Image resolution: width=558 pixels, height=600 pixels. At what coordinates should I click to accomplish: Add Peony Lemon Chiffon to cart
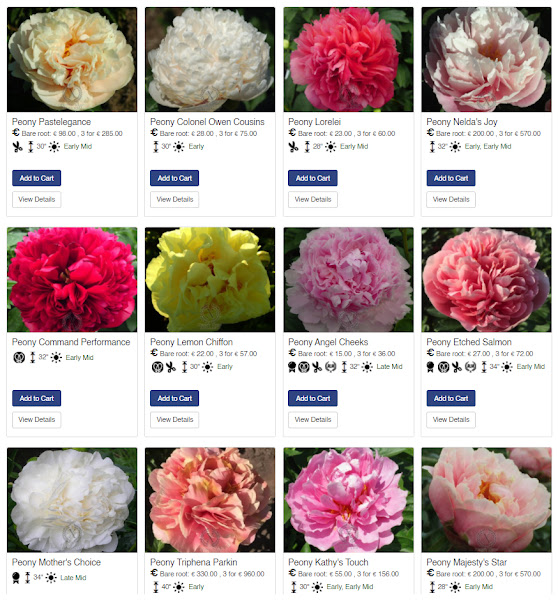175,398
